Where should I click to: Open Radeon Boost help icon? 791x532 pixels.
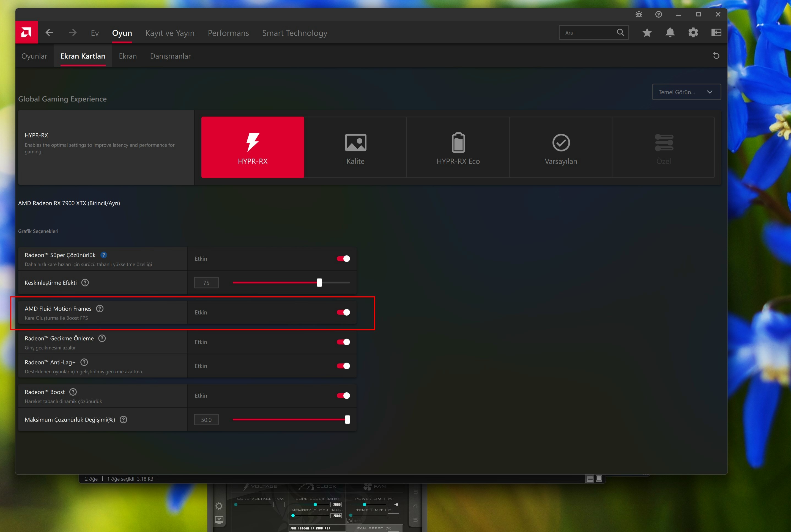[x=73, y=392]
